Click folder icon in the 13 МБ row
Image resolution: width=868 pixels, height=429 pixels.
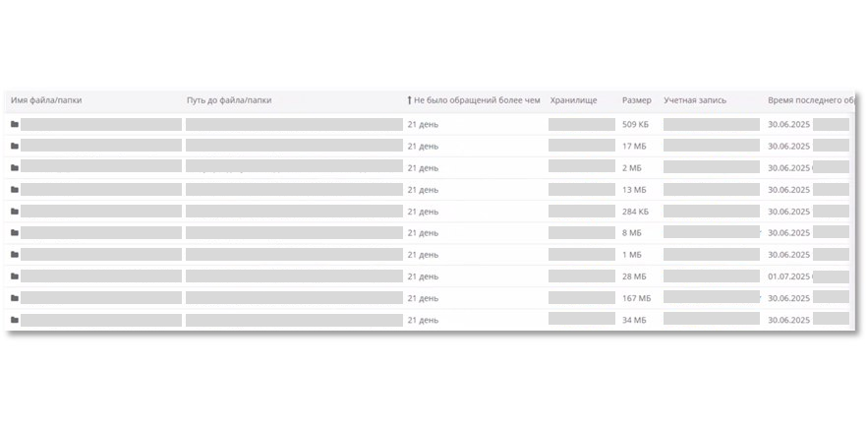tap(15, 190)
